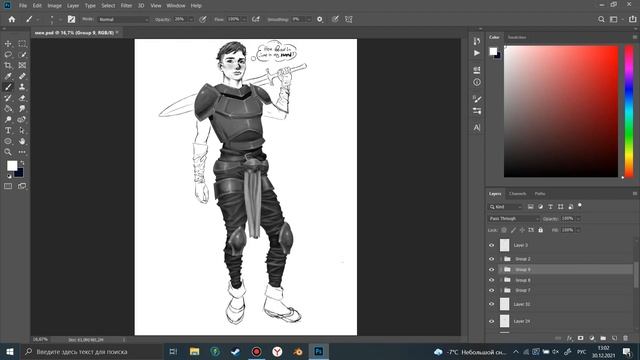This screenshot has width=640, height=360.
Task: Open the brush Mode dropdown
Action: tap(123, 19)
